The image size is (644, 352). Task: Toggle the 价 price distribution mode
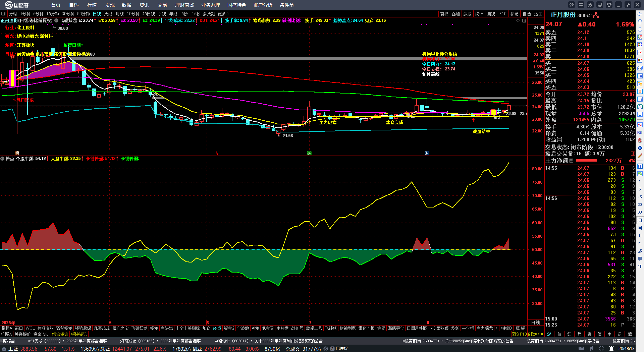tap(559, 334)
